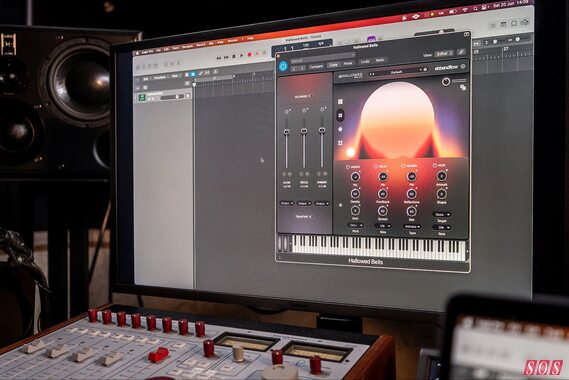Enable the effect toggle above Amount column

pyautogui.click(x=435, y=166)
